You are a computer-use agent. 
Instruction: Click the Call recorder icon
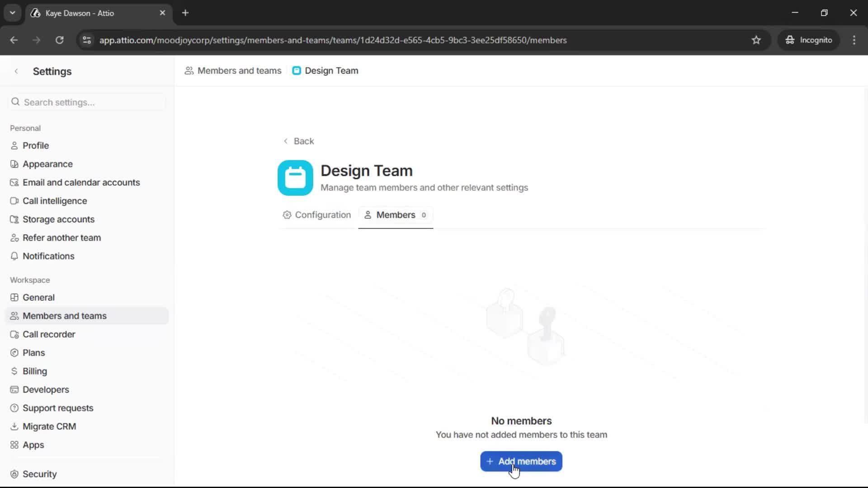tap(14, 334)
